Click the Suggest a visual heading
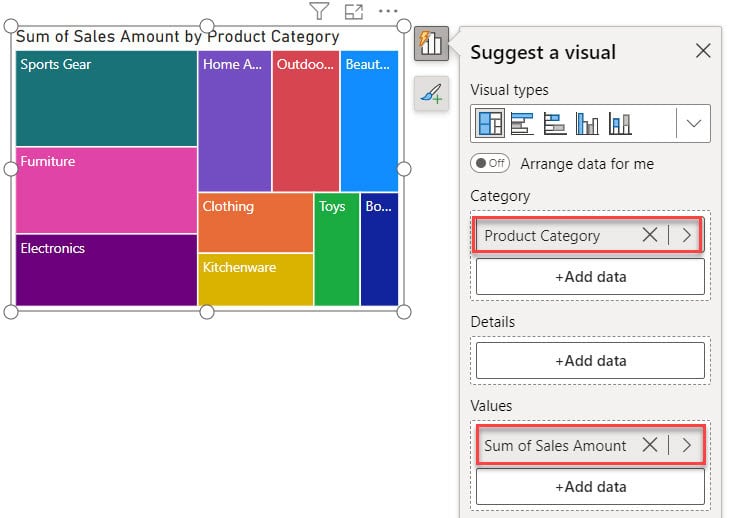 pyautogui.click(x=543, y=52)
